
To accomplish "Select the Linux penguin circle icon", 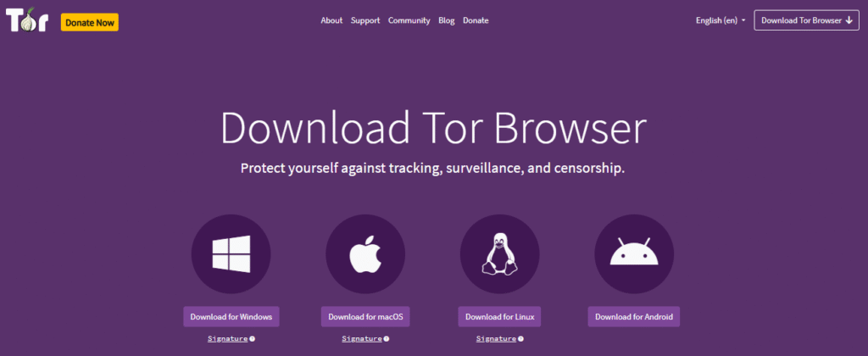I will 500,253.
